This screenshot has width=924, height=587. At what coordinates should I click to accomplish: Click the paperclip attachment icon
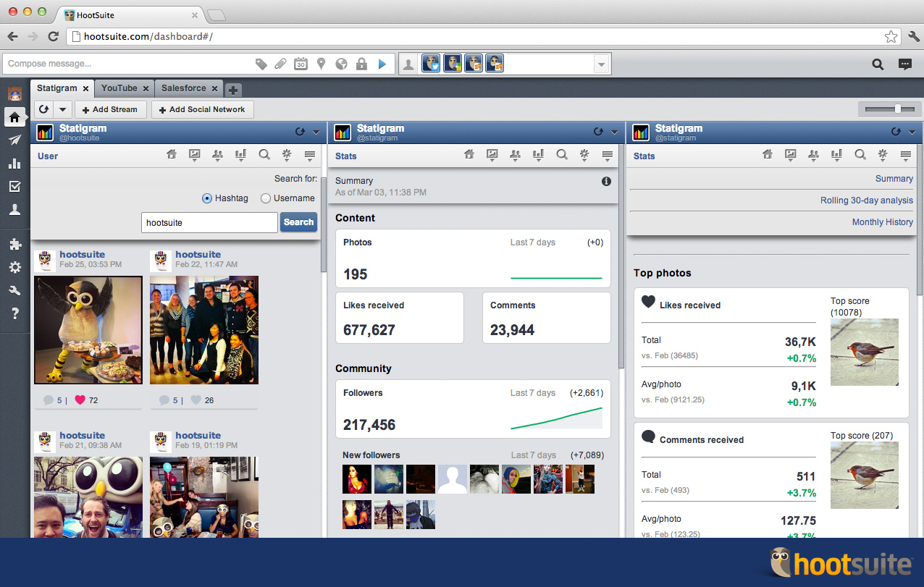pos(281,64)
